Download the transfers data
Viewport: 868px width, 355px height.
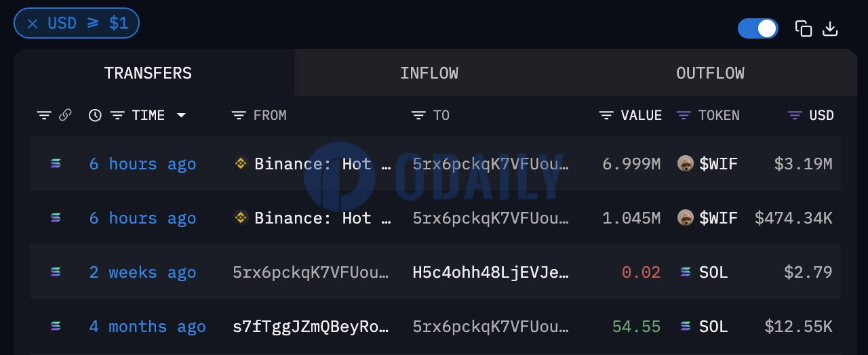[831, 28]
